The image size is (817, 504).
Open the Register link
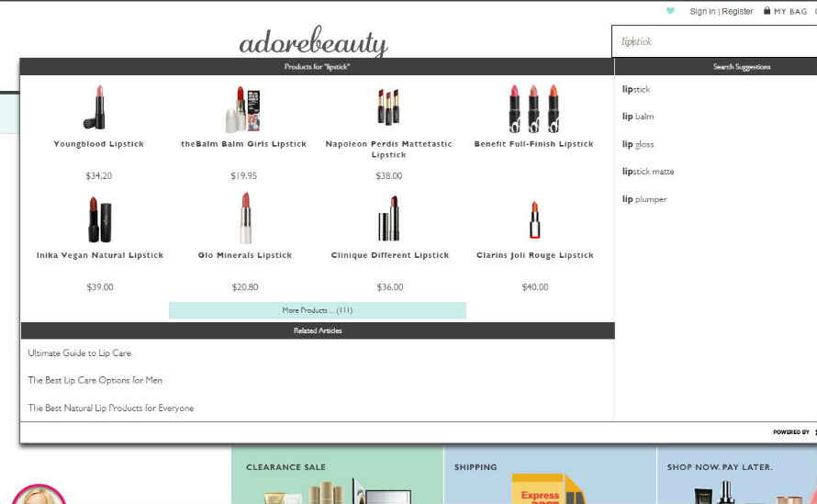737,11
